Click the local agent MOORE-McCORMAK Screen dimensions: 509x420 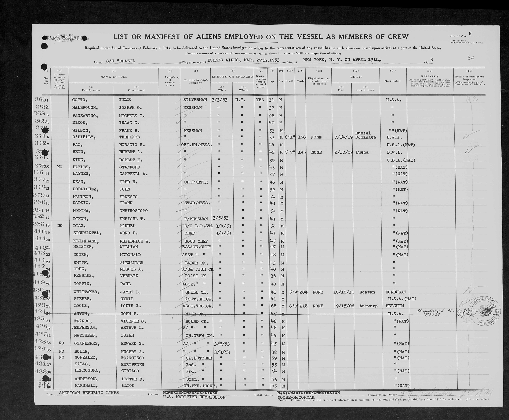point(296,397)
